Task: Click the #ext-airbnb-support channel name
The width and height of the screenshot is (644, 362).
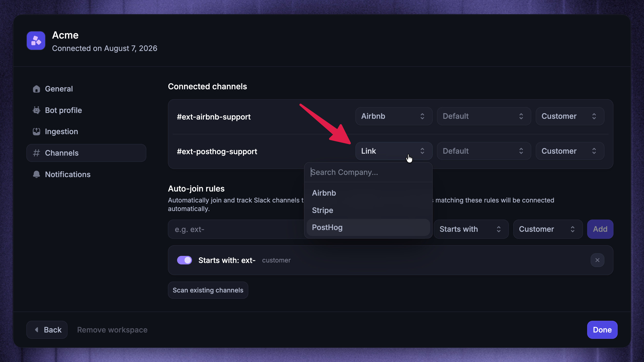Action: [213, 117]
